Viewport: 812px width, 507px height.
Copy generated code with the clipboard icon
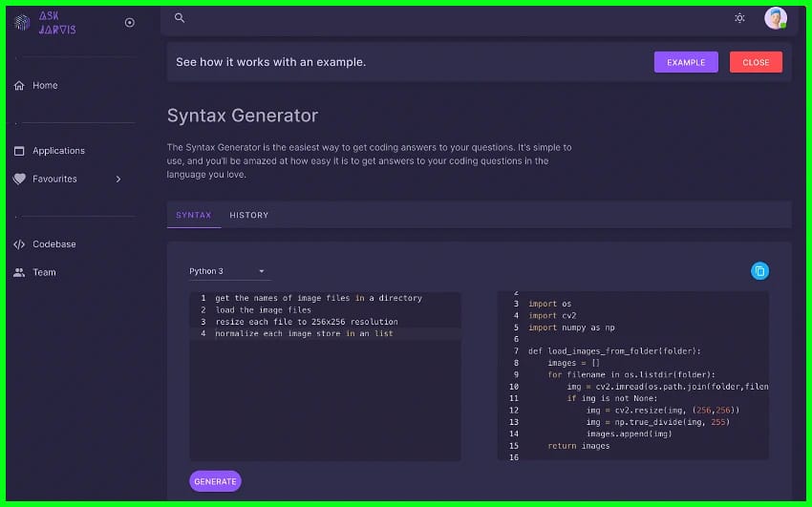(759, 271)
